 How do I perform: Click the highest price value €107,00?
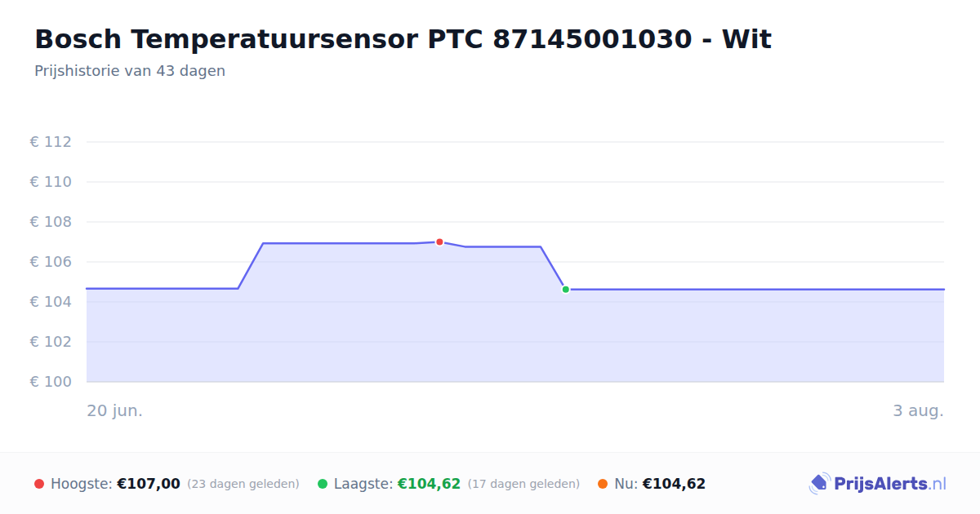click(149, 484)
